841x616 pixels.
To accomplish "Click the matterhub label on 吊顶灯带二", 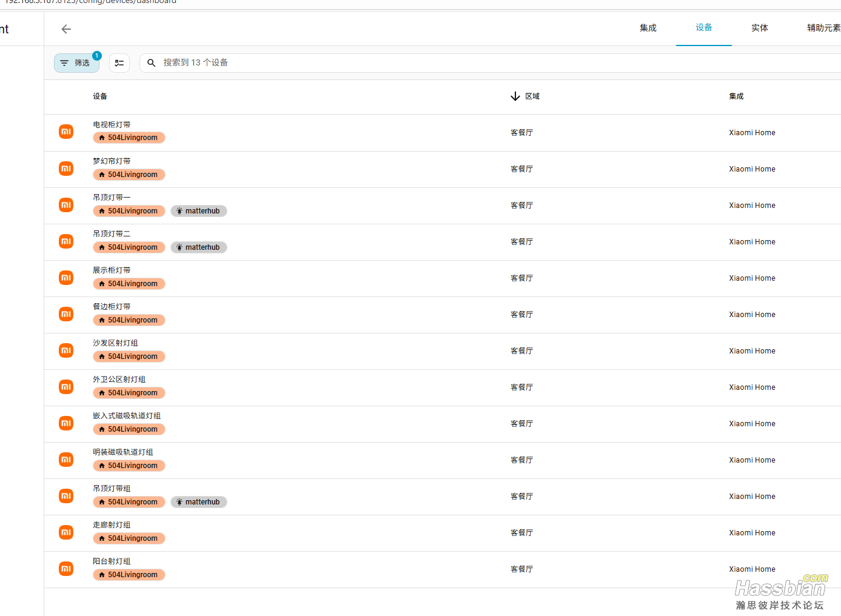I will pos(198,247).
